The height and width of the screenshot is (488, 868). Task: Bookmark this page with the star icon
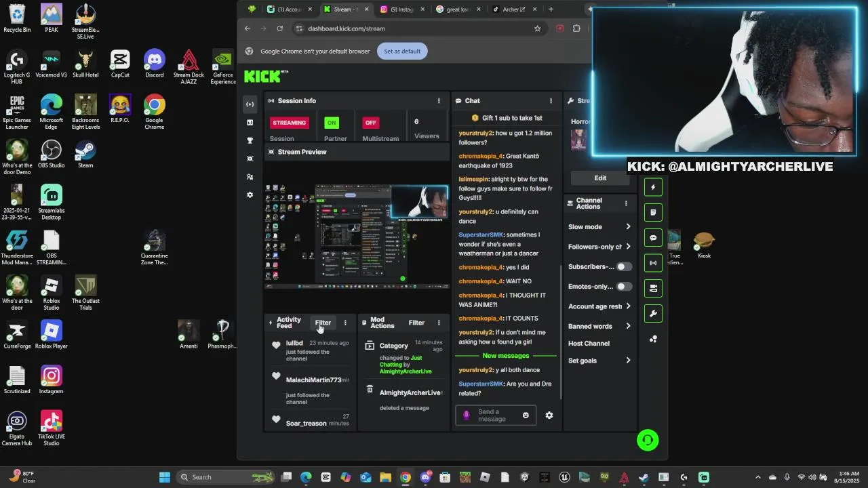point(538,28)
